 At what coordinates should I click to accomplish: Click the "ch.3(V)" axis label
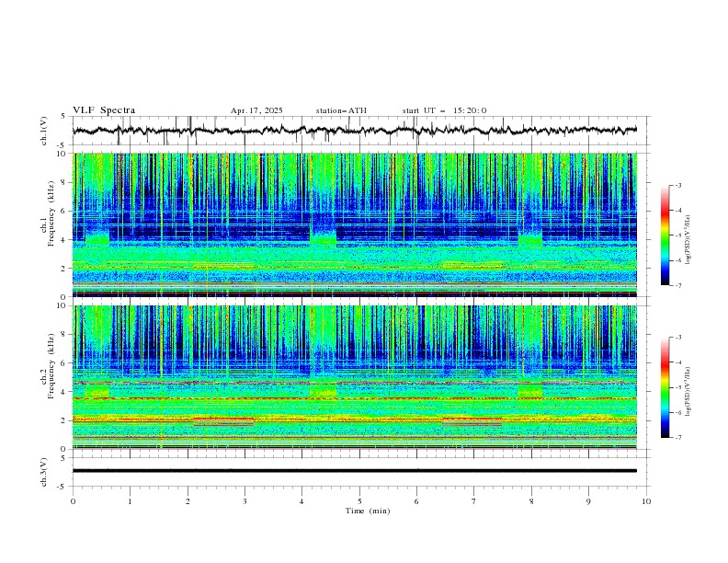(x=44, y=472)
